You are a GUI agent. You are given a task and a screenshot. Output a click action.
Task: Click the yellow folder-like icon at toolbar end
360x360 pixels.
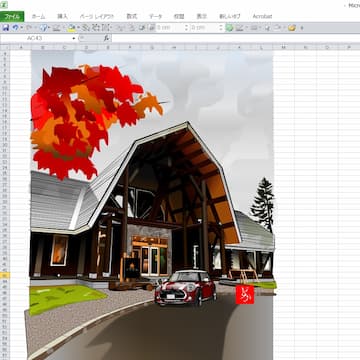[x=292, y=28]
